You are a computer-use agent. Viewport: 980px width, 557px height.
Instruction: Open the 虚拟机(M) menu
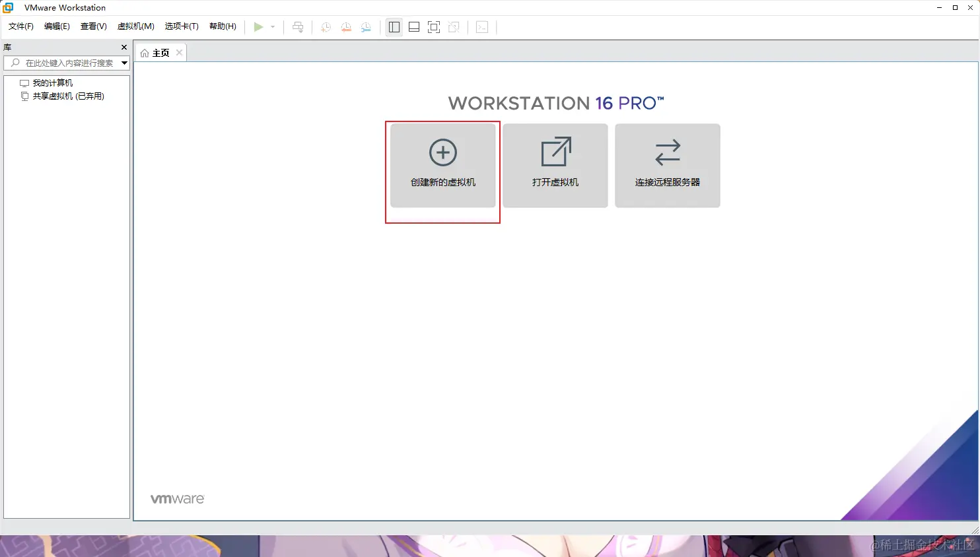tap(135, 26)
